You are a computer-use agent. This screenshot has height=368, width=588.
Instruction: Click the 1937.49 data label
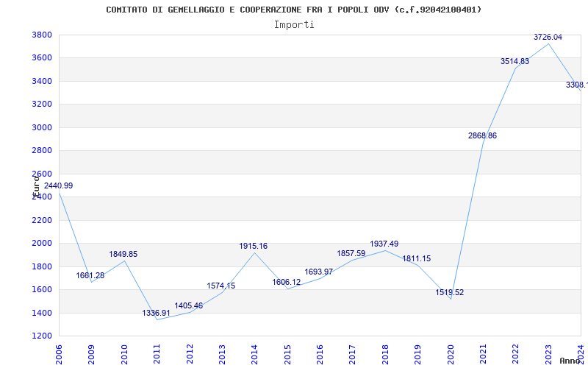[384, 244]
